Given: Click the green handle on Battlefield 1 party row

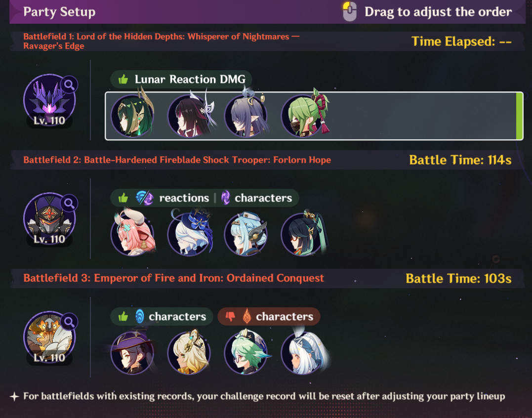Looking at the screenshot, I should point(519,116).
